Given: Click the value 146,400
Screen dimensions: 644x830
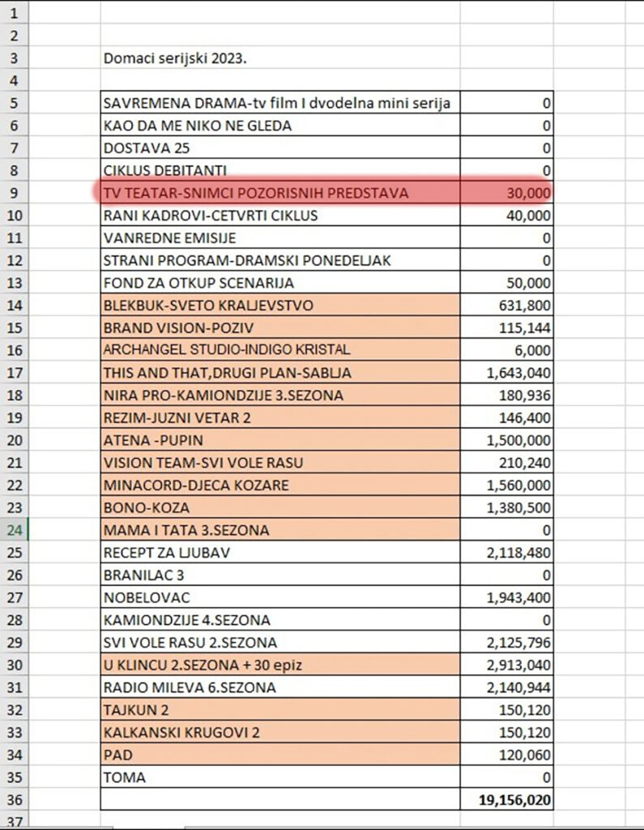Looking at the screenshot, I should click(524, 418).
